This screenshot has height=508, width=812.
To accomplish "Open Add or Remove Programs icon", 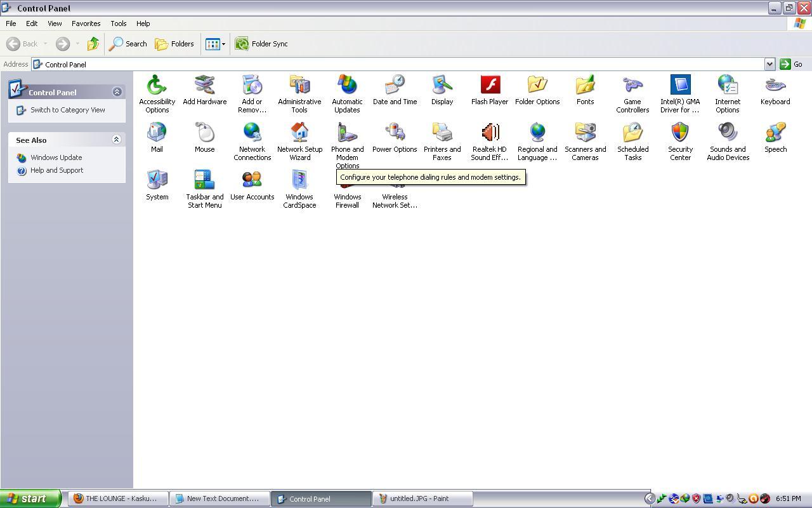I will 252,84.
